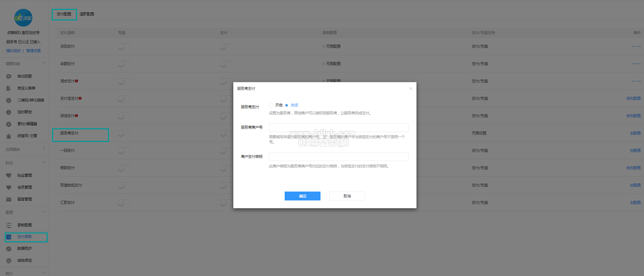Switch to the 支付配置 tab
644x276 pixels.
(x=64, y=14)
